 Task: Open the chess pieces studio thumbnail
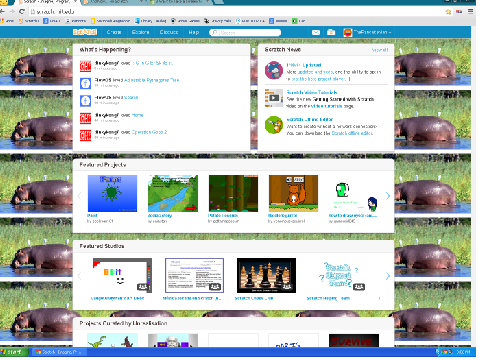266,275
